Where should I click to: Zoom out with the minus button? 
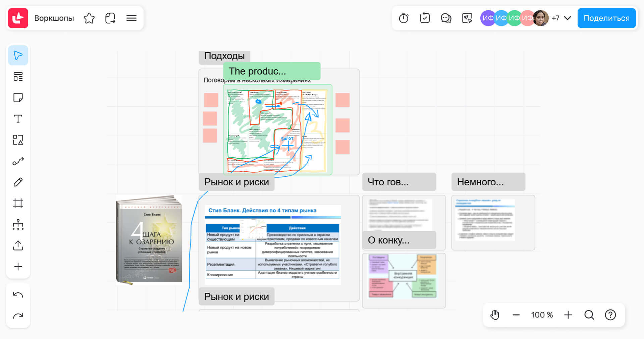[516, 315]
